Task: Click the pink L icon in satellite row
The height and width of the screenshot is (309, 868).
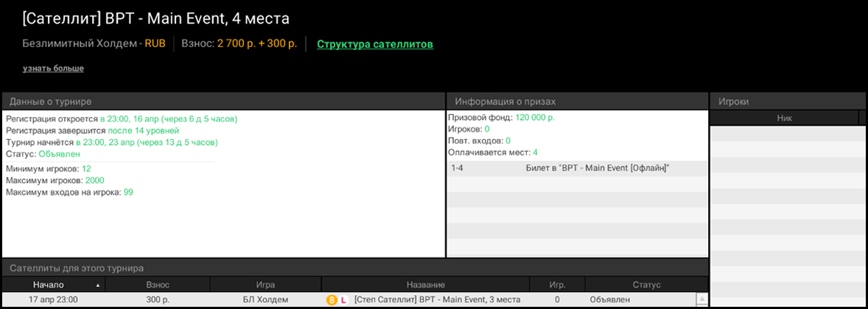Action: [343, 300]
